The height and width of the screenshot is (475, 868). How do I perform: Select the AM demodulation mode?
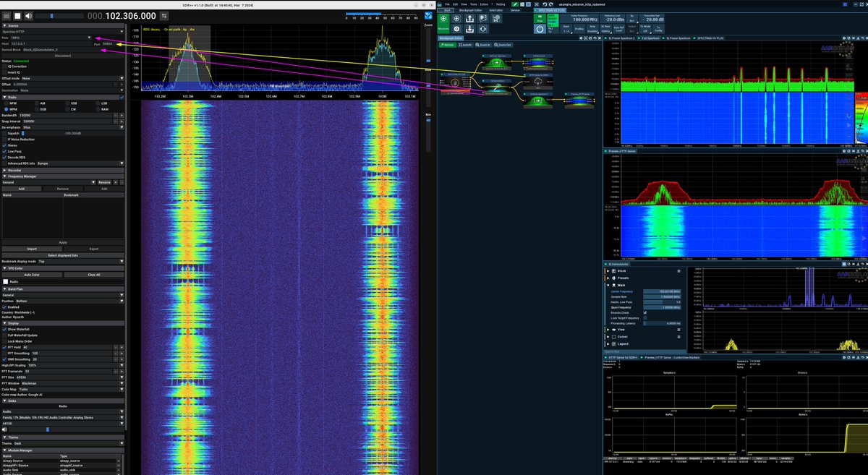pyautogui.click(x=37, y=103)
